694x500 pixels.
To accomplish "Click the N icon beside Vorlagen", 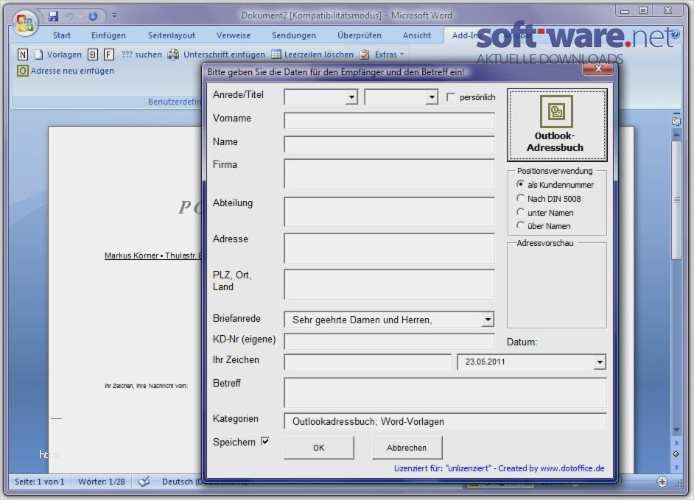I will tap(22, 54).
